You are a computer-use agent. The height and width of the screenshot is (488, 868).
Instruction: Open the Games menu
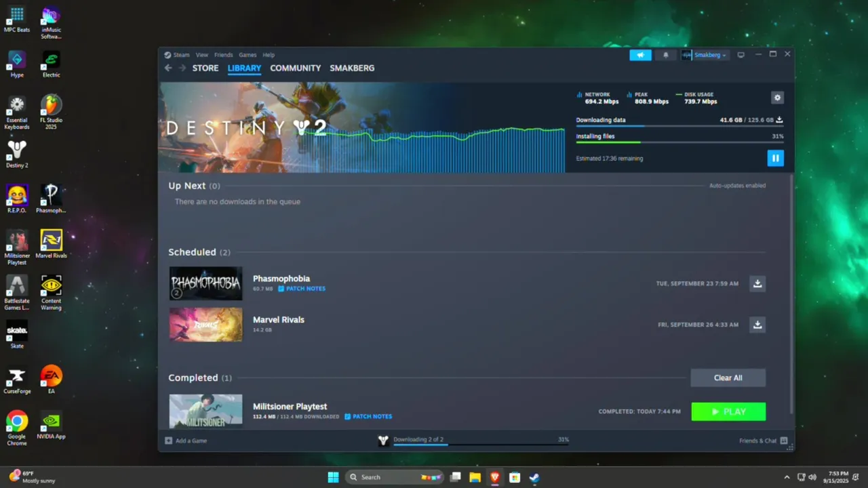coord(248,55)
